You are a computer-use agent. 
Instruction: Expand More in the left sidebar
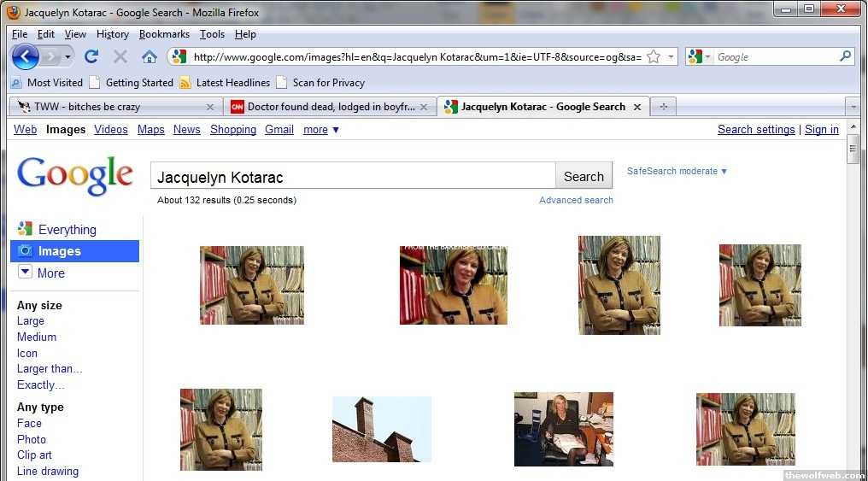(50, 273)
